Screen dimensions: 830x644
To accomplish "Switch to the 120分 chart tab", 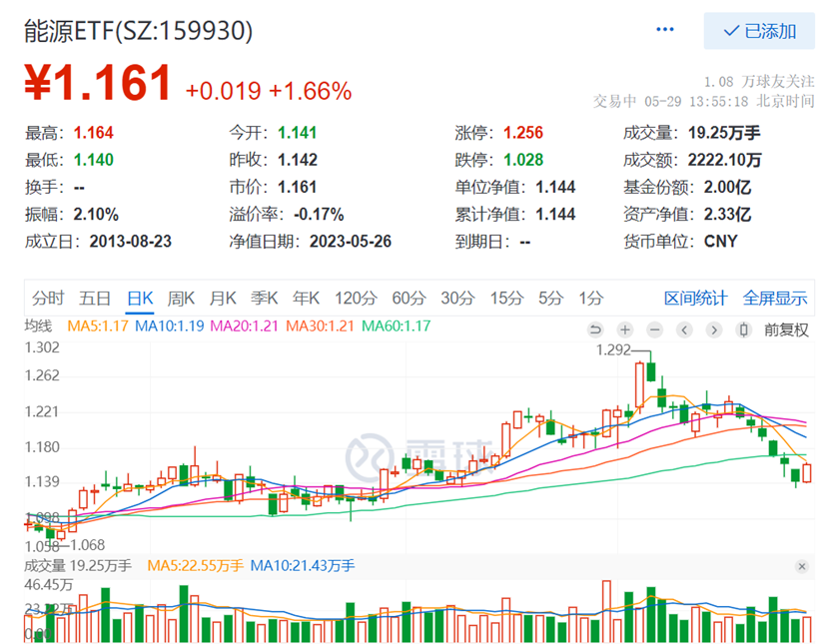I will (x=356, y=299).
